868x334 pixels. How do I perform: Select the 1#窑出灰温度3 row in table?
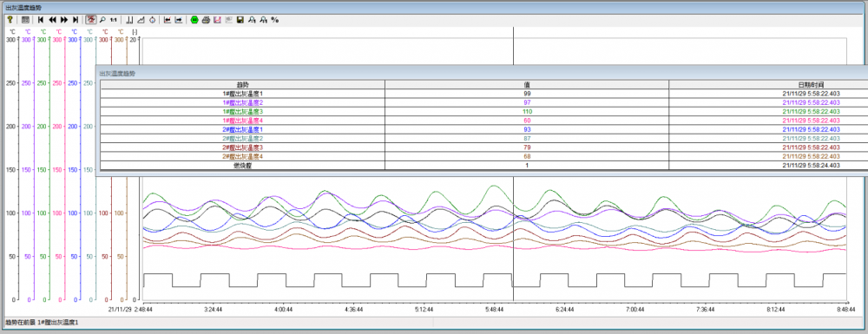pyautogui.click(x=483, y=111)
